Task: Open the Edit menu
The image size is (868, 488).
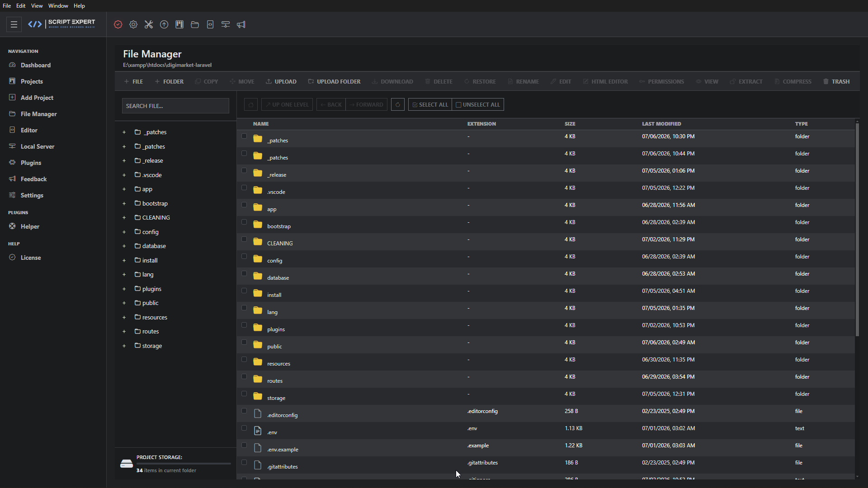Action: (x=21, y=6)
